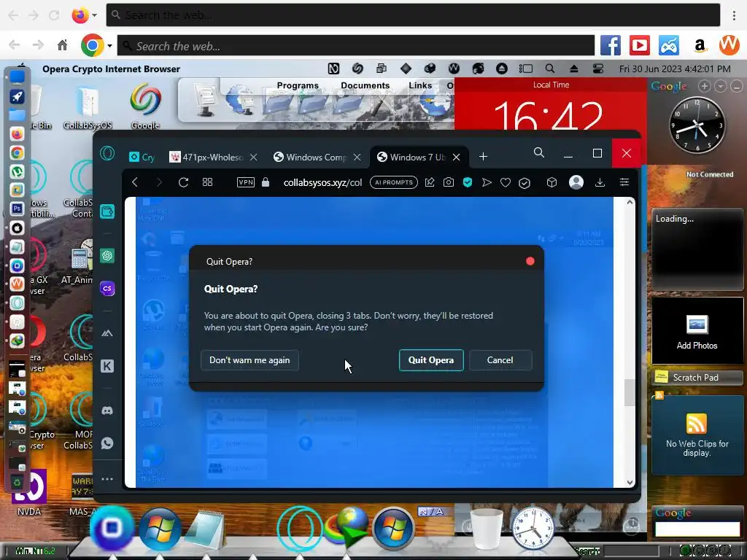Click top Search the web field
The image size is (747, 560).
[413, 15]
